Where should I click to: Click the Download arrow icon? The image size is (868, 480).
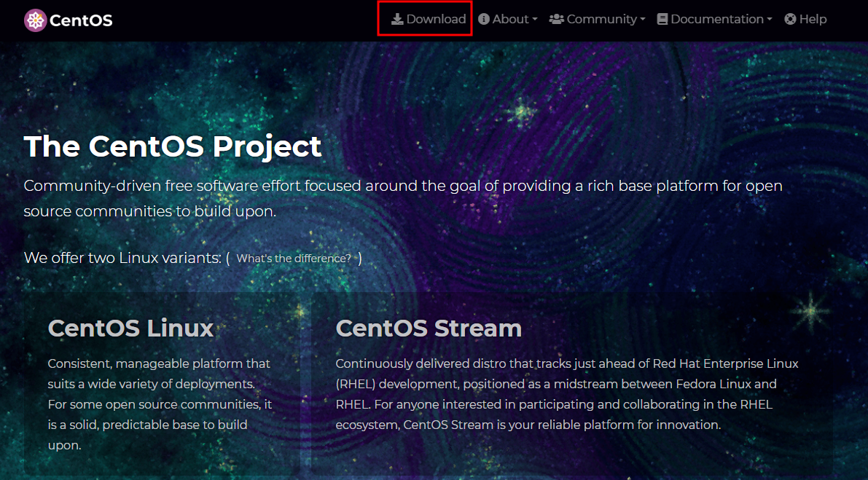point(397,20)
